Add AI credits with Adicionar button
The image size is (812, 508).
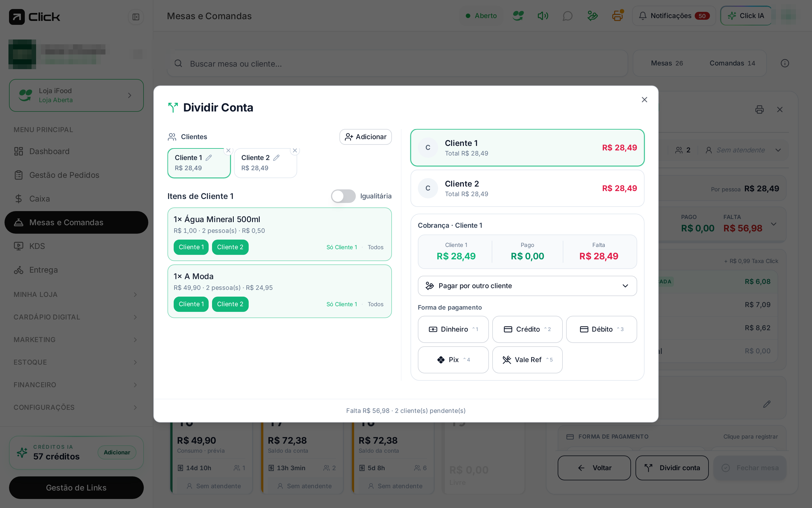[117, 453]
